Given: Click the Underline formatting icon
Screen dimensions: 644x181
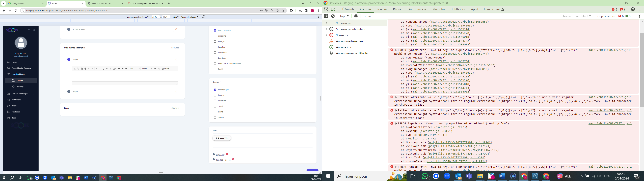Looking at the screenshot, I should (103, 69).
